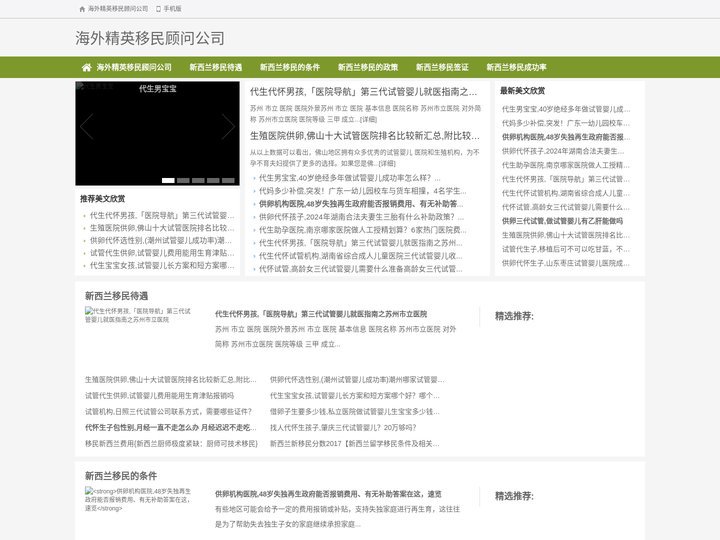
Task: Open headline 代生代怀男孩「医院导航」第三代试管婴儿
Action: (x=363, y=92)
